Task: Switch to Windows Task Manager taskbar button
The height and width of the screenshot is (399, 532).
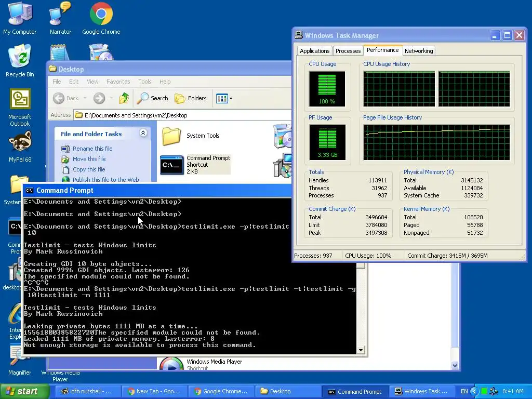Action: pyautogui.click(x=422, y=391)
